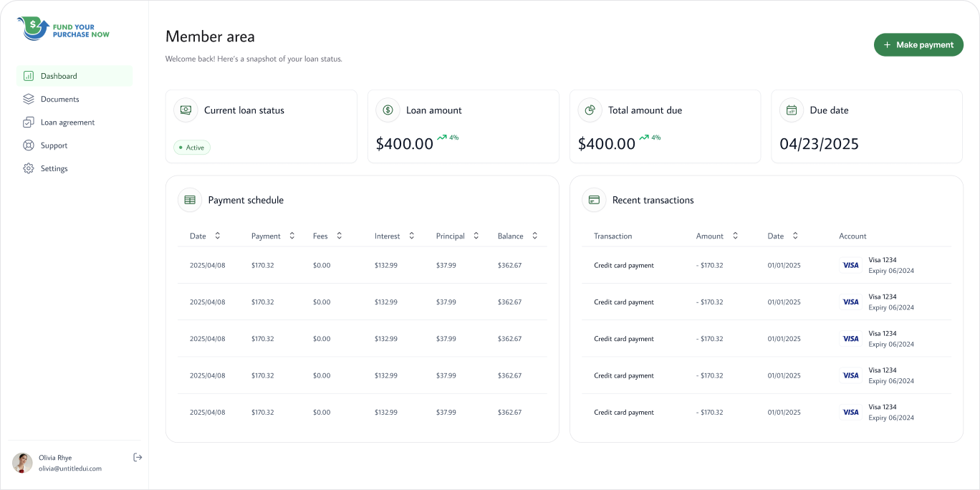Click the pie chart icon on Total amount due

point(590,110)
